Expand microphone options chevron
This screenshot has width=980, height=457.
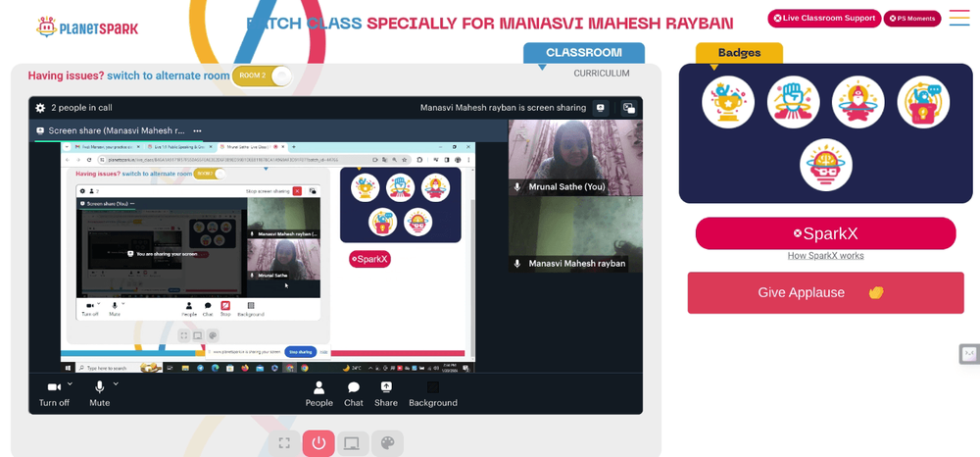tap(116, 383)
